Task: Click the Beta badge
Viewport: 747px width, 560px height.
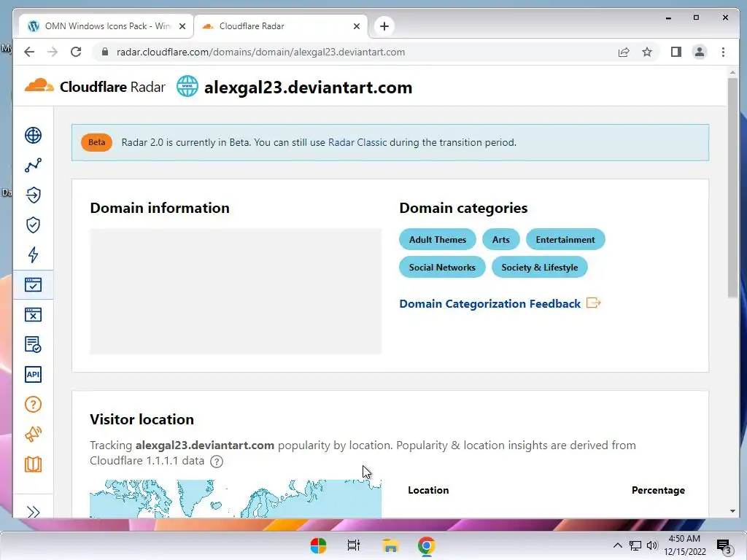Action: (97, 142)
